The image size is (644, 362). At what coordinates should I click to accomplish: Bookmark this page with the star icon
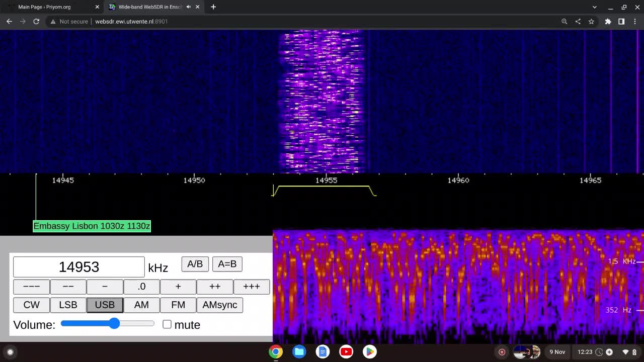(x=591, y=22)
